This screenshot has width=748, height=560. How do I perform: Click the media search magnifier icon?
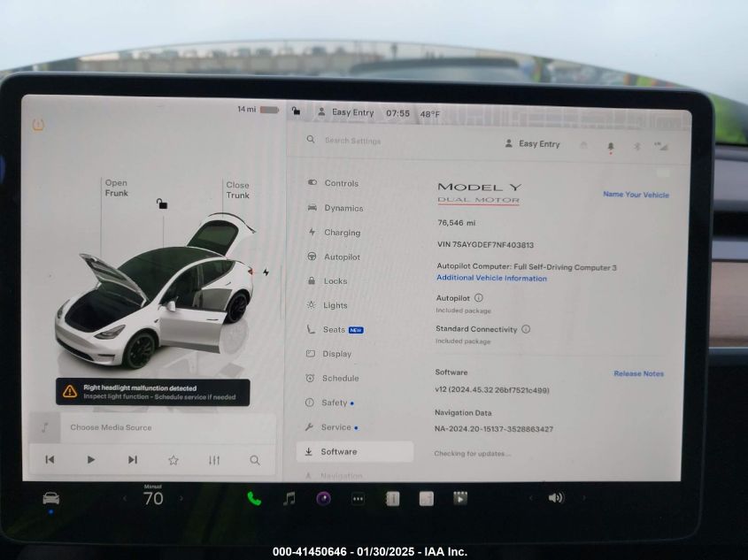(x=255, y=460)
